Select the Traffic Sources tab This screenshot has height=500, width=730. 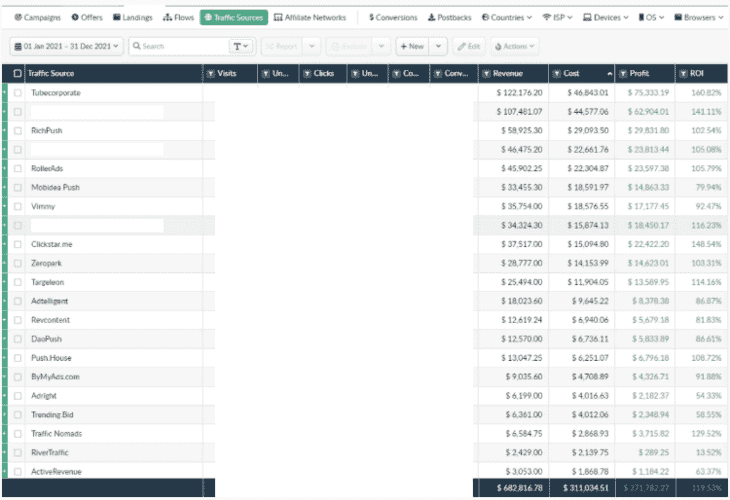click(234, 17)
